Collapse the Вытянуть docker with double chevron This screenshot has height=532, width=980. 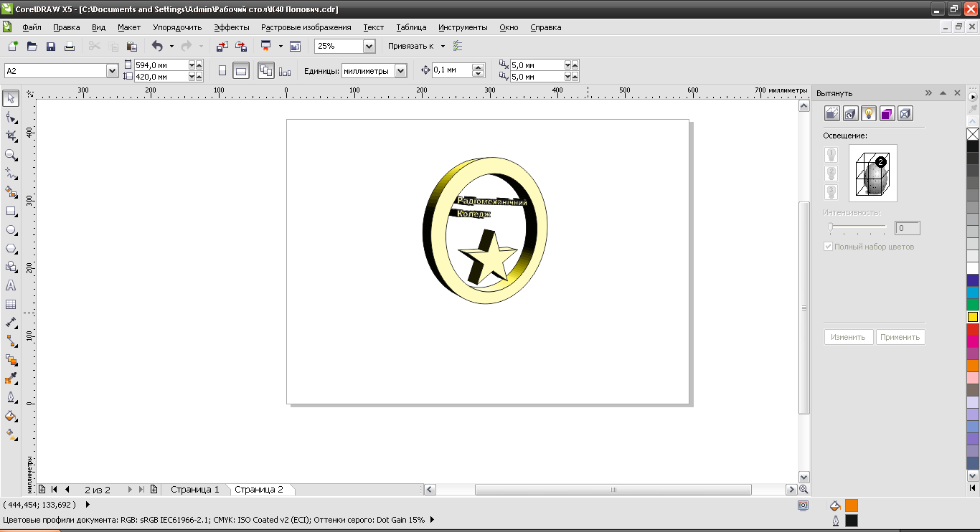[928, 93]
